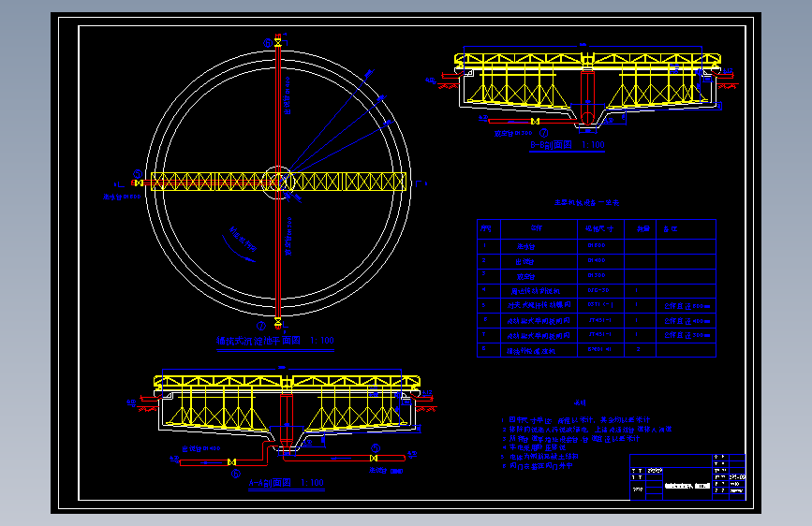Select the yellow valve symbol at the bottom of the plan view
The height and width of the screenshot is (526, 812).
(278, 323)
